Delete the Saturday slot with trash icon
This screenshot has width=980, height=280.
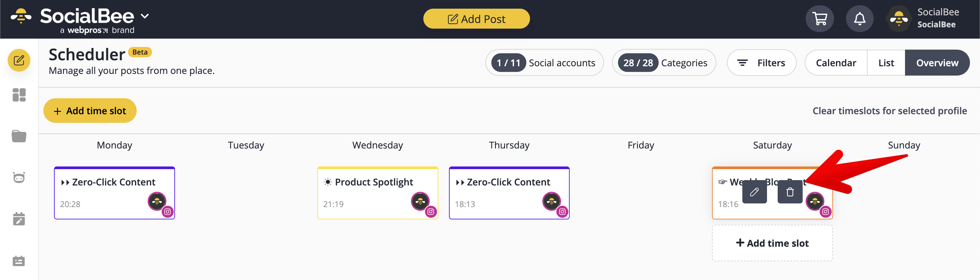pyautogui.click(x=790, y=192)
